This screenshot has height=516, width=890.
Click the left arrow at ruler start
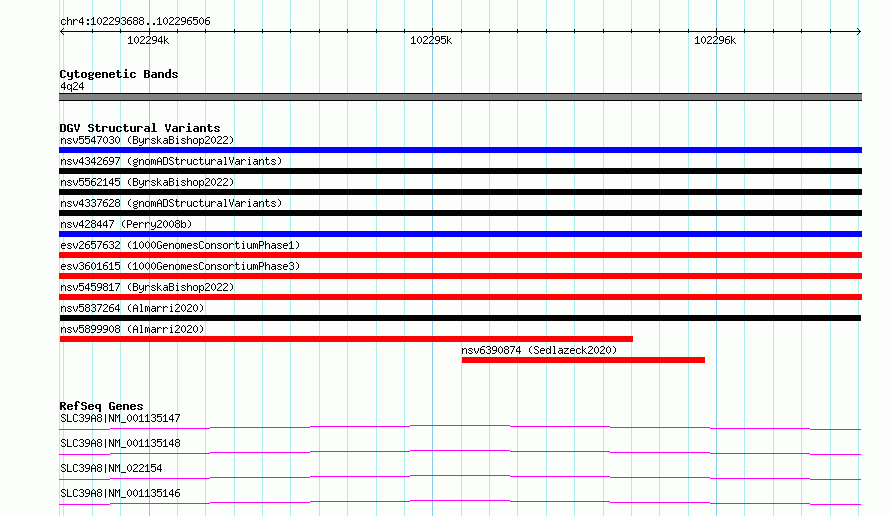pos(62,31)
